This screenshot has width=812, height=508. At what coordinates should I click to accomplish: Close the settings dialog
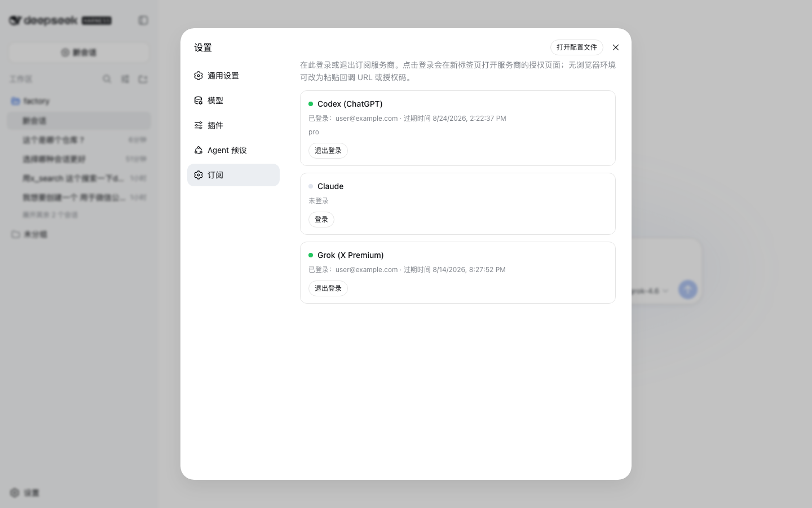pos(616,47)
